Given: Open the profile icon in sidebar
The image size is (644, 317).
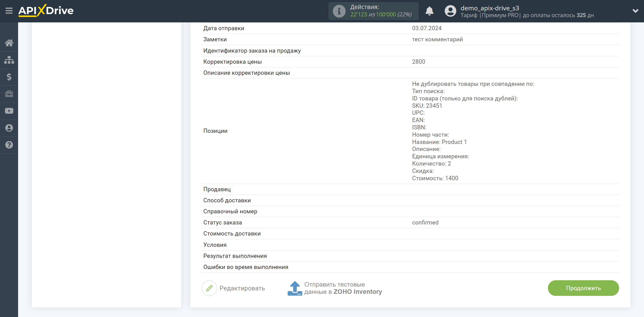Looking at the screenshot, I should (x=9, y=128).
